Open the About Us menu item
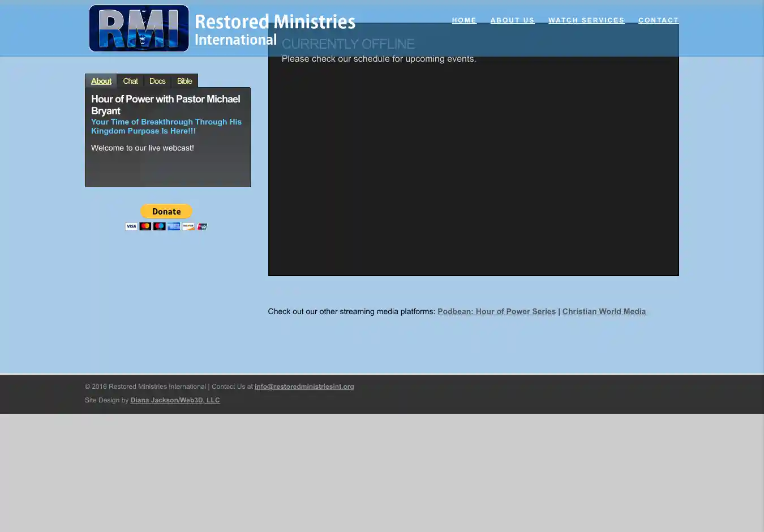764x532 pixels. point(512,20)
